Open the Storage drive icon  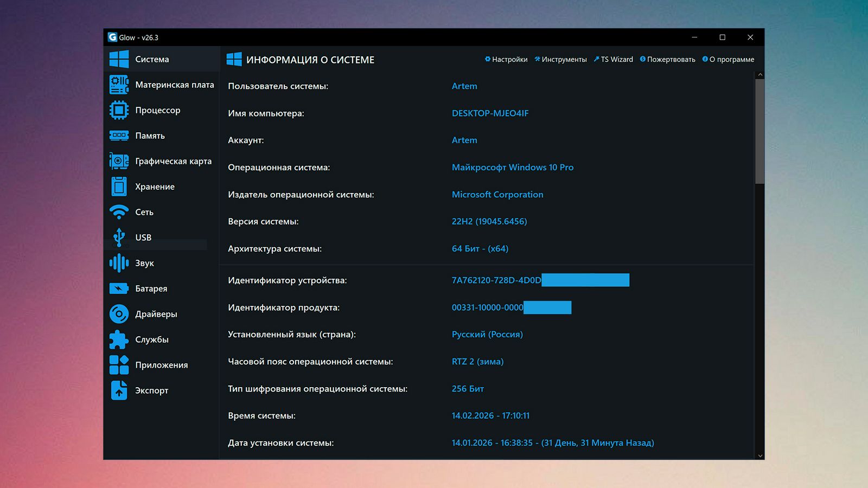[x=119, y=187]
